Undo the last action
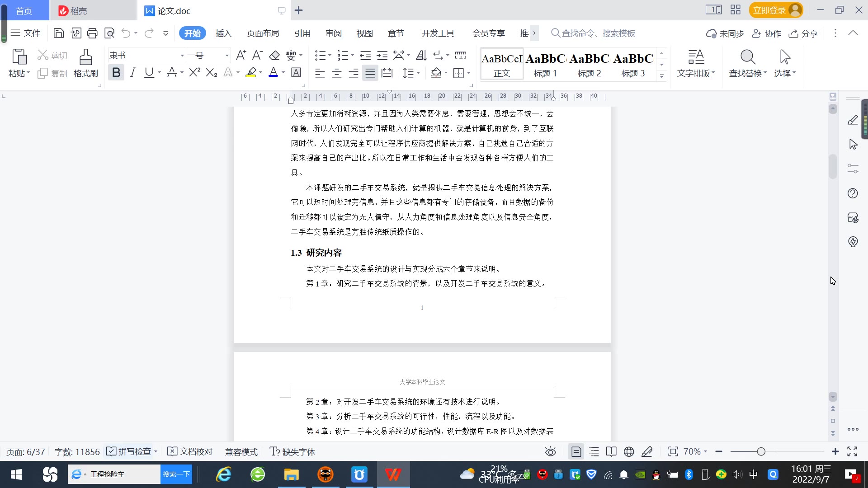 126,33
